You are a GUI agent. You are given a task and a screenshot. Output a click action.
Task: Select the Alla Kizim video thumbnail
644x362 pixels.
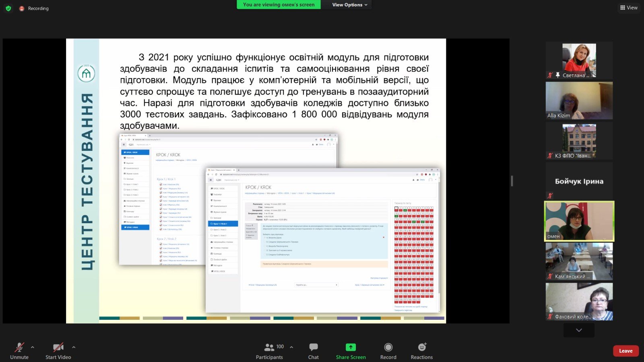pyautogui.click(x=579, y=101)
